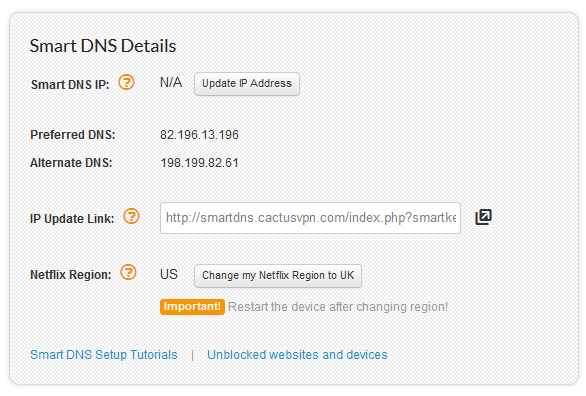Screen dimensions: 586x396
Task: Click the Alternate DNS label
Action: click(x=71, y=163)
